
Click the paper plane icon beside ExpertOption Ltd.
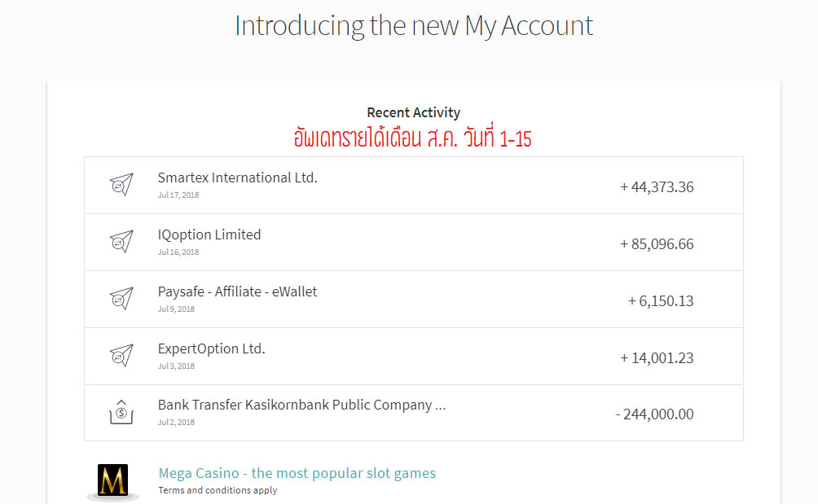121,356
